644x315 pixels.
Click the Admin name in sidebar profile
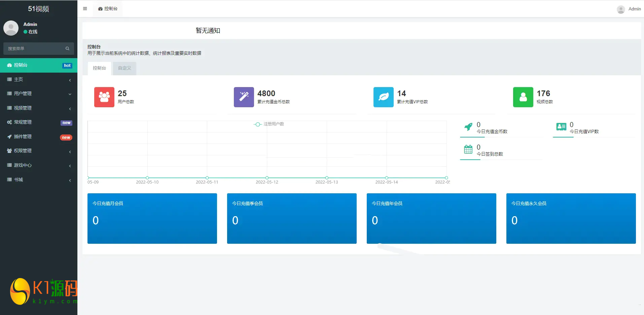tap(30, 24)
